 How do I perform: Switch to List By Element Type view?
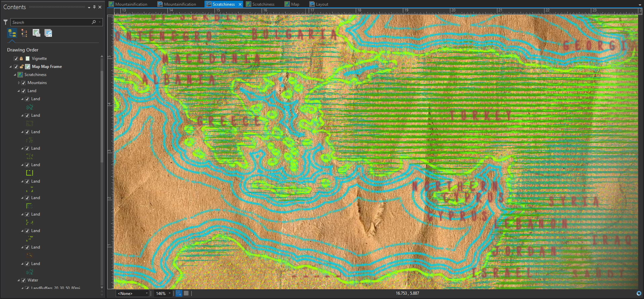pyautogui.click(x=24, y=33)
